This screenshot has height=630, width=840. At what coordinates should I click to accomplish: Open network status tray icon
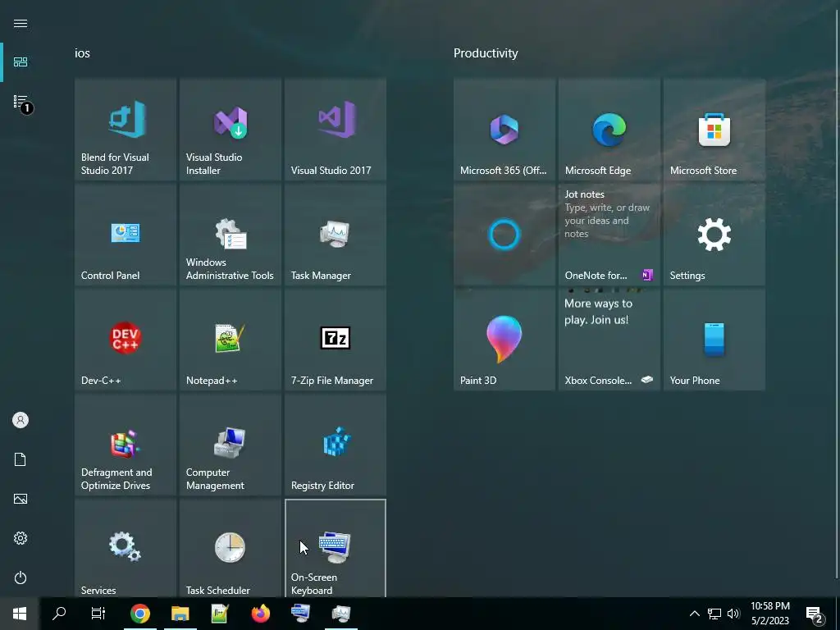coord(714,614)
